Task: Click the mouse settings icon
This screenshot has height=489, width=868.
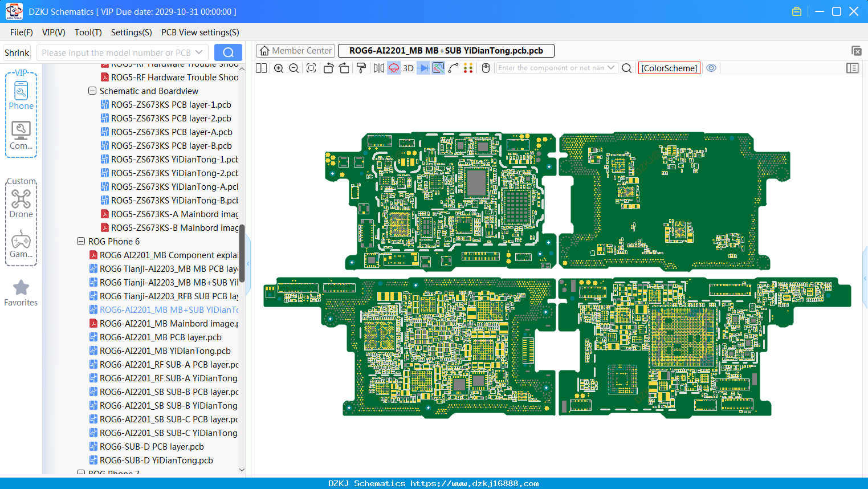Action: (486, 68)
